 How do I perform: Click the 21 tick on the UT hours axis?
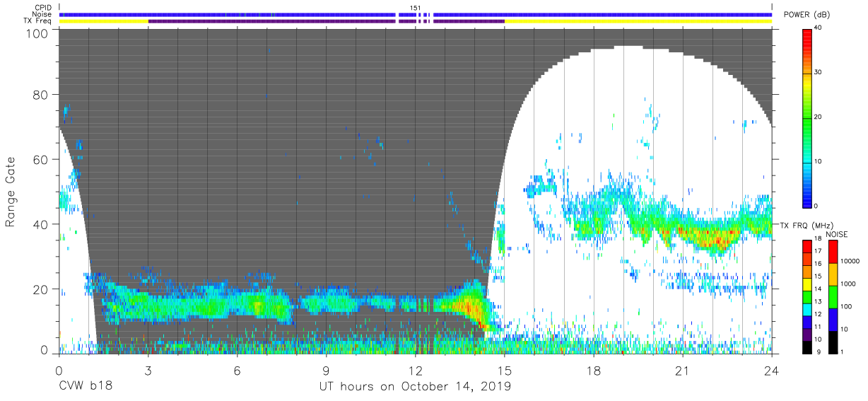683,370
